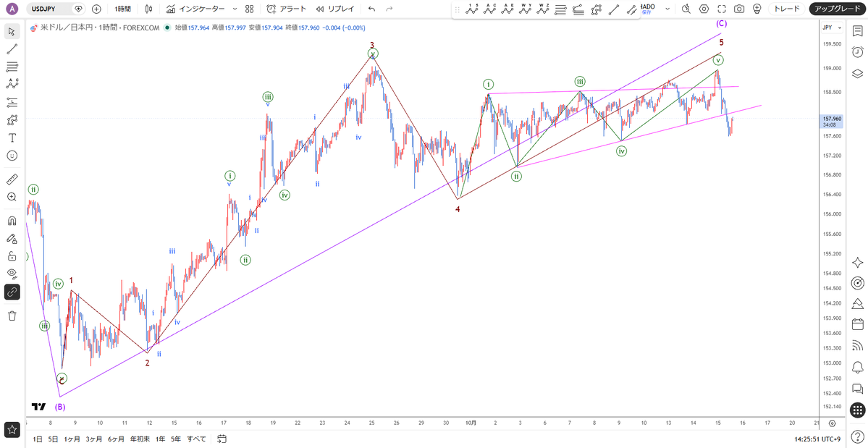The width and height of the screenshot is (868, 448).
Task: Select Elliott impulse wave 1-5 favorite tool
Action: [471, 9]
